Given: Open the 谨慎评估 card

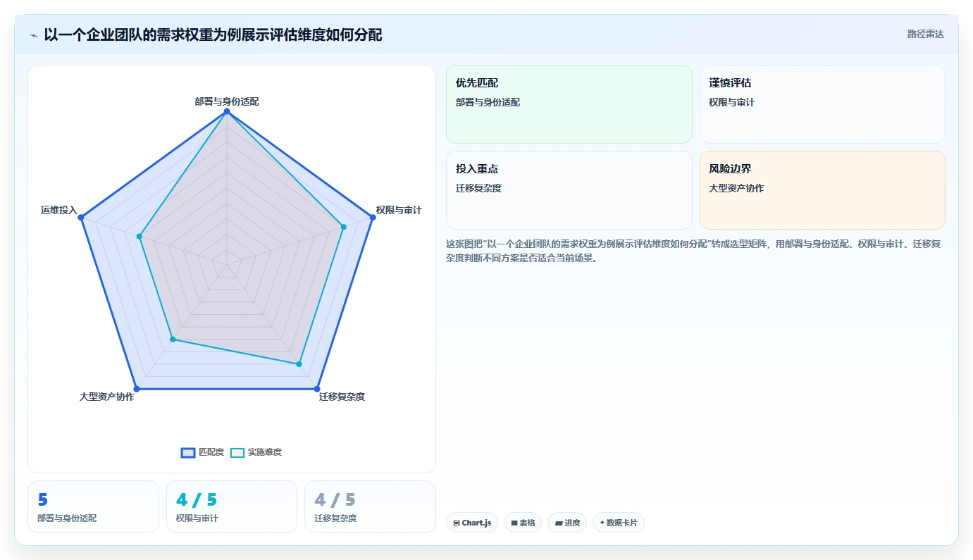Looking at the screenshot, I should (x=822, y=104).
